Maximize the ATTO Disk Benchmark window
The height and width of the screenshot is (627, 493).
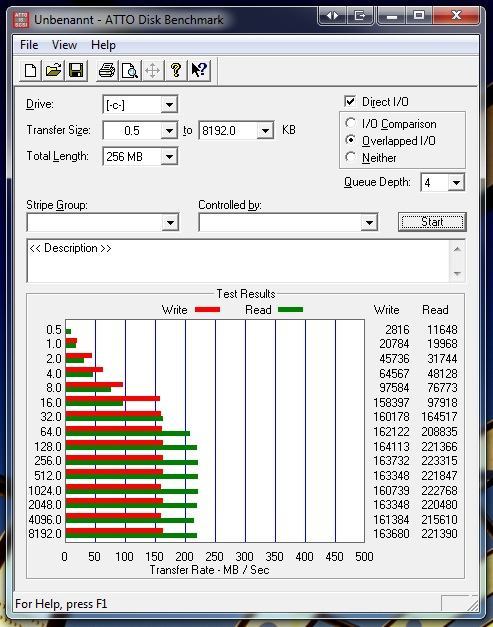[419, 16]
